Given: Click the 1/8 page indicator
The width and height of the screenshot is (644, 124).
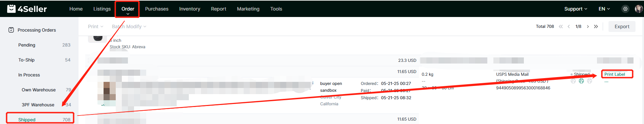Looking at the screenshot, I should pos(578,26).
